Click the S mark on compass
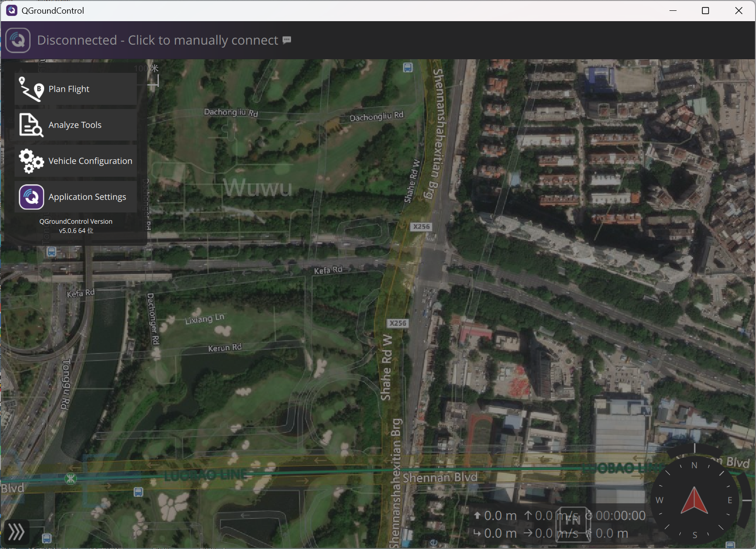This screenshot has width=756, height=549. 695,535
